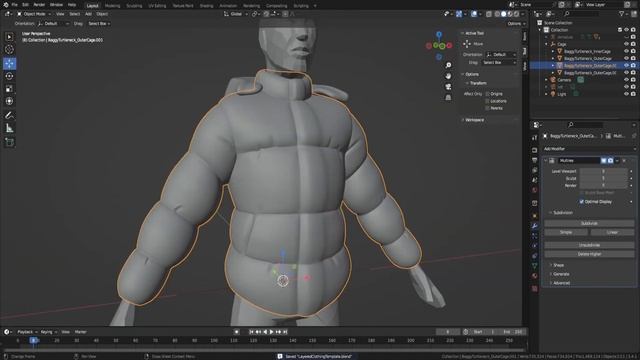Expand the Shape subpanel
The image size is (640, 360).
tap(558, 265)
